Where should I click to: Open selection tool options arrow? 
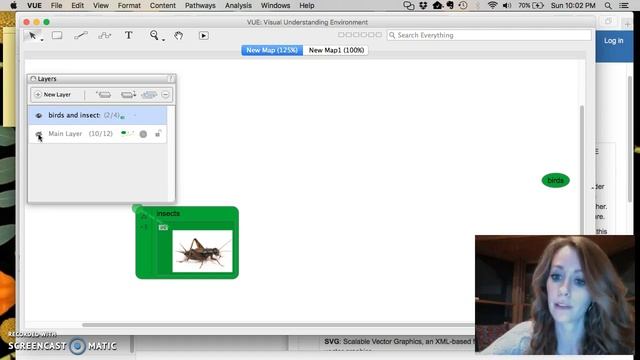pyautogui.click(x=42, y=40)
